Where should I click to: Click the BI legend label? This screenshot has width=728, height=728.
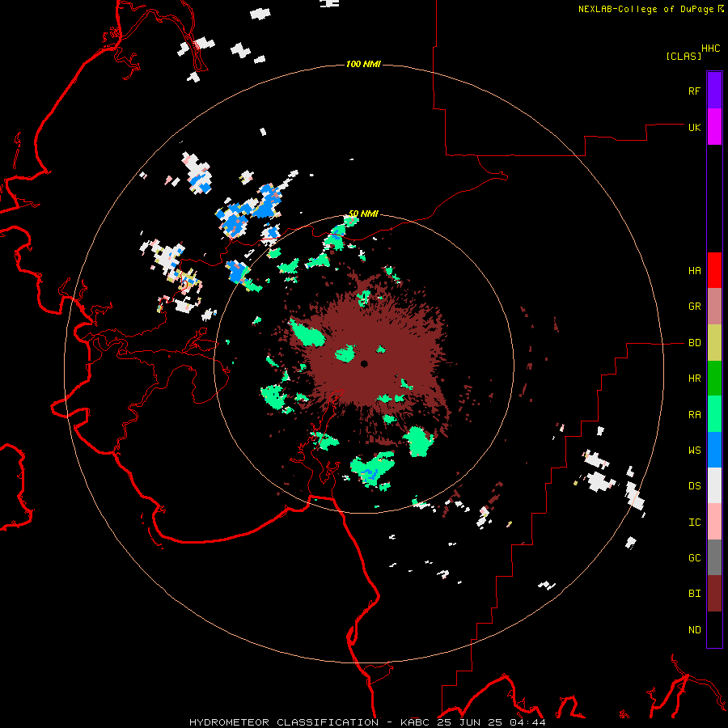tap(694, 594)
